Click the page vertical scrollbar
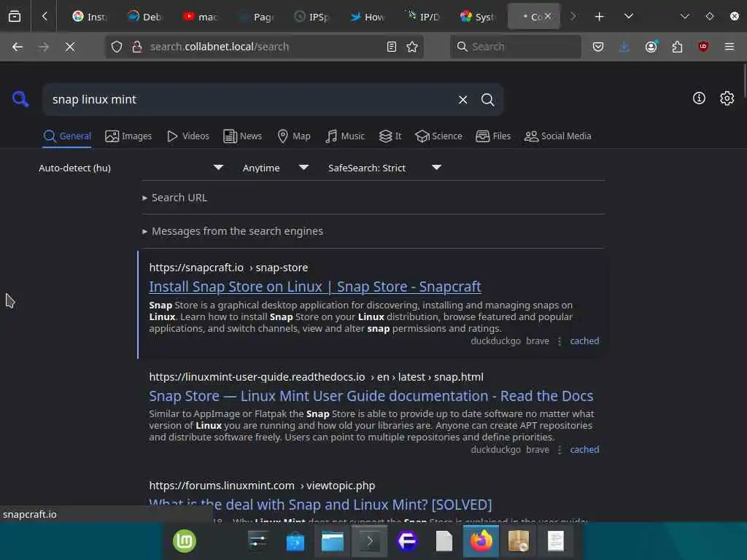The image size is (747, 560). click(743, 81)
